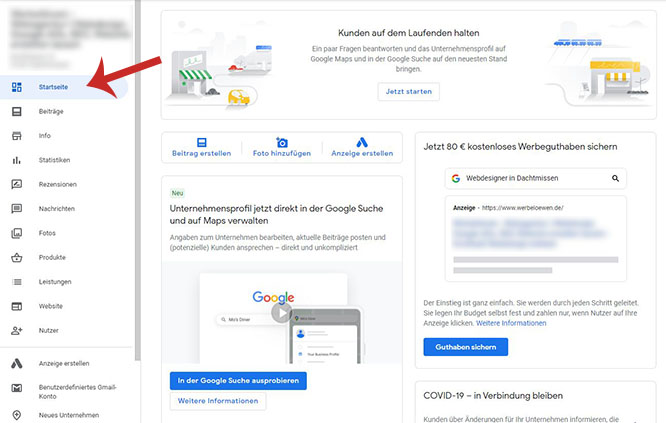
Task: Click the Neues Unternehmen location pin icon
Action: point(17,415)
